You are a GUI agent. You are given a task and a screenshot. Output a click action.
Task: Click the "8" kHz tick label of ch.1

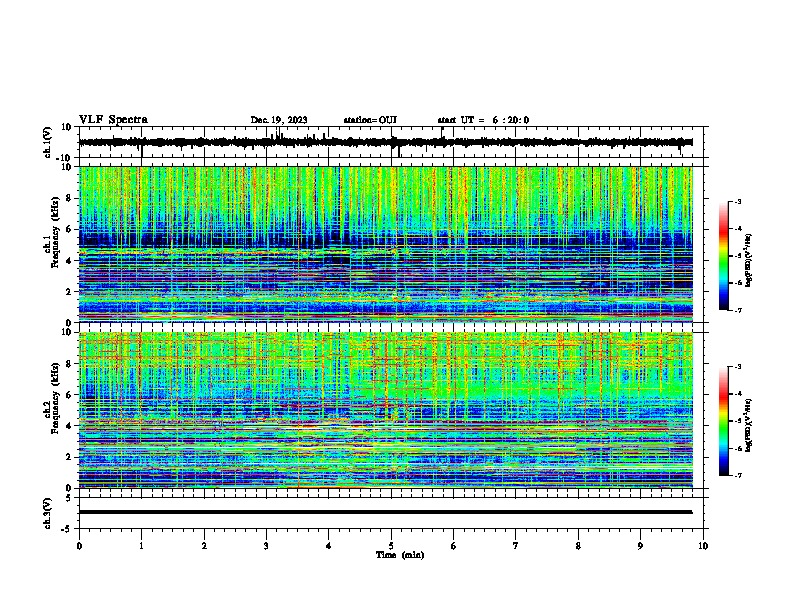[x=69, y=198]
